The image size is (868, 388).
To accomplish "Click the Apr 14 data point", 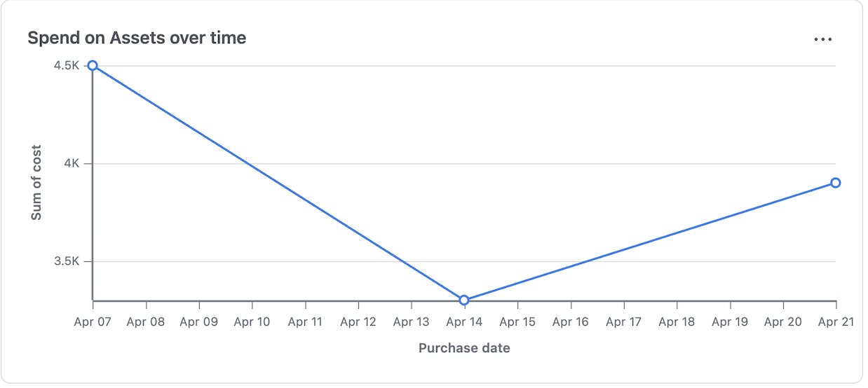I will 464,300.
